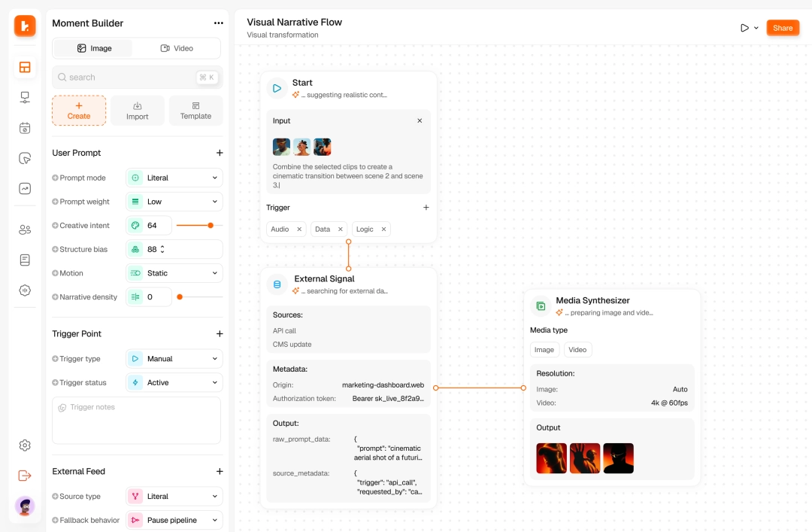Open the document notes sidebar icon
The image size is (812, 532).
tap(25, 260)
